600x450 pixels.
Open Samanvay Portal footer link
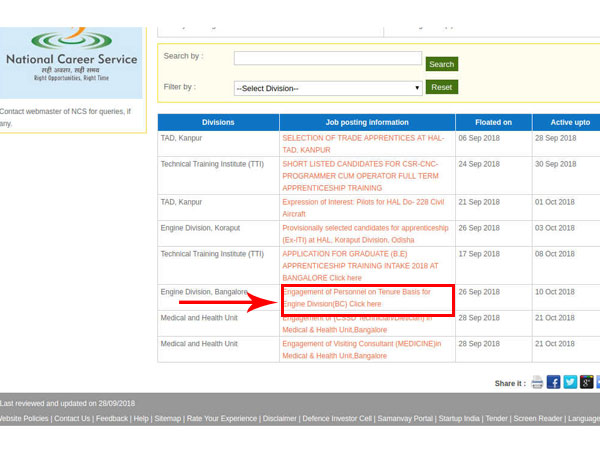tap(405, 419)
